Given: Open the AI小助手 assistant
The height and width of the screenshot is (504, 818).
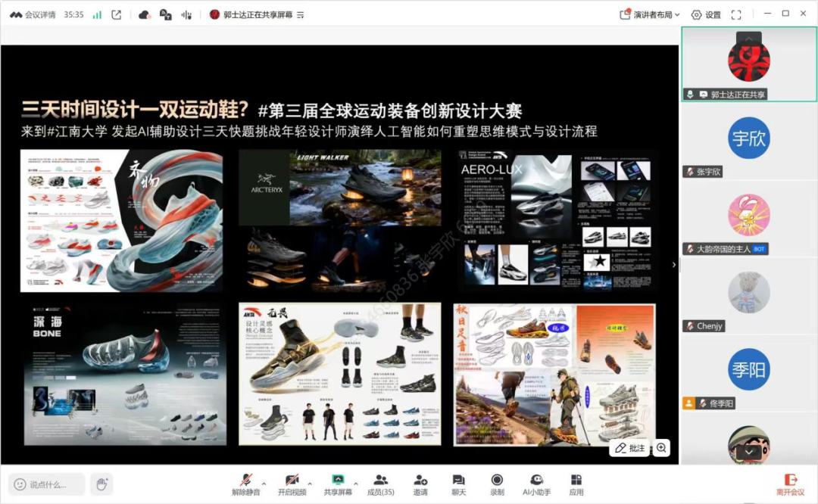Looking at the screenshot, I should coord(536,482).
